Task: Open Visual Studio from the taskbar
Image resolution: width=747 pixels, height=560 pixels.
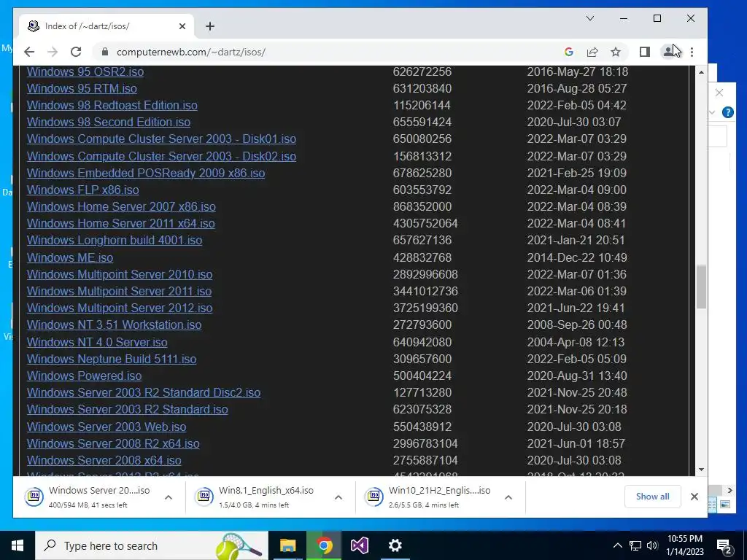Action: click(x=360, y=545)
